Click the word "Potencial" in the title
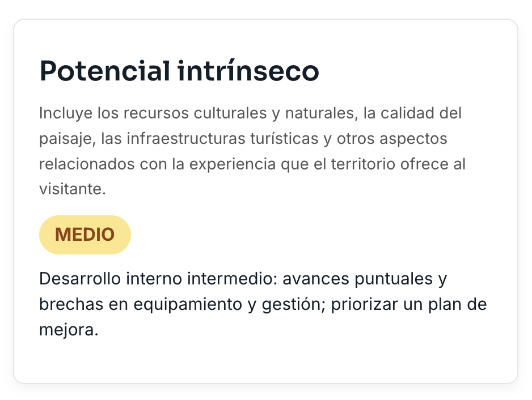532x400 pixels. click(104, 71)
